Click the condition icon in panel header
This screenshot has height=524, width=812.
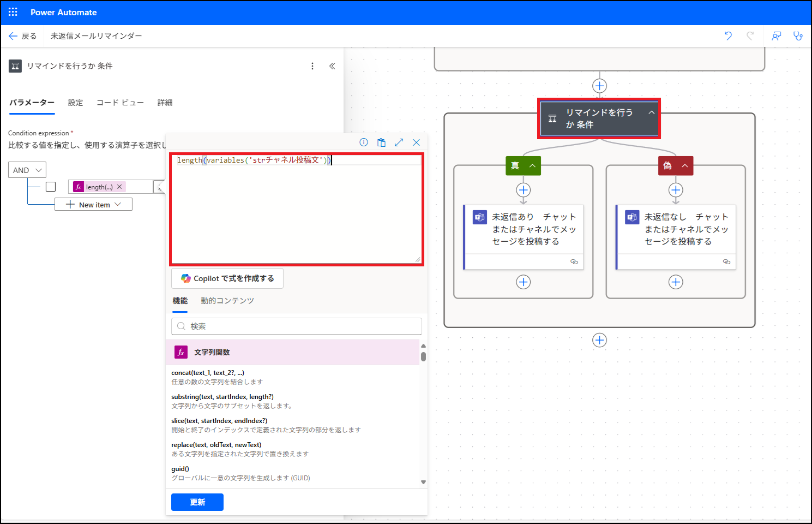[15, 66]
